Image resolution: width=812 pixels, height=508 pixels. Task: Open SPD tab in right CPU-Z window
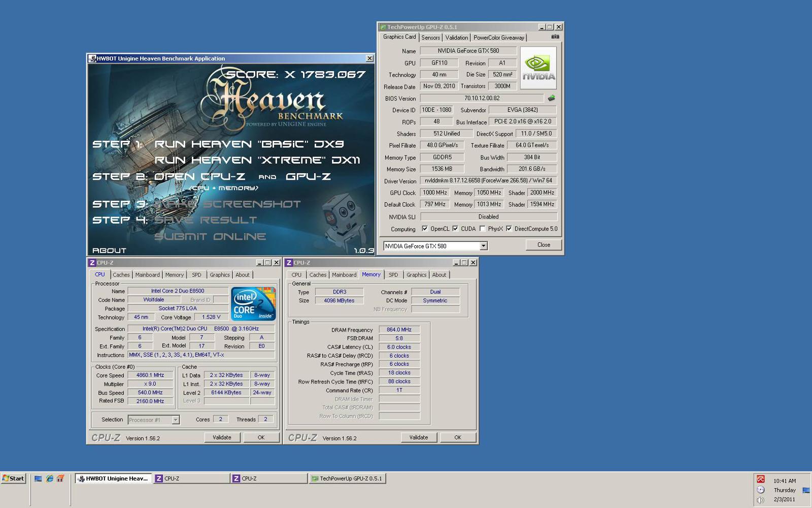point(393,275)
